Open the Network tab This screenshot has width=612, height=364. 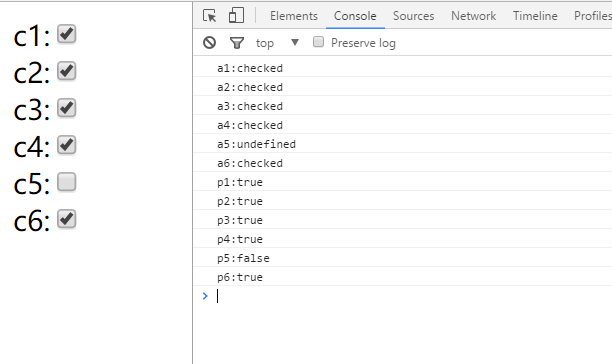pyautogui.click(x=473, y=16)
